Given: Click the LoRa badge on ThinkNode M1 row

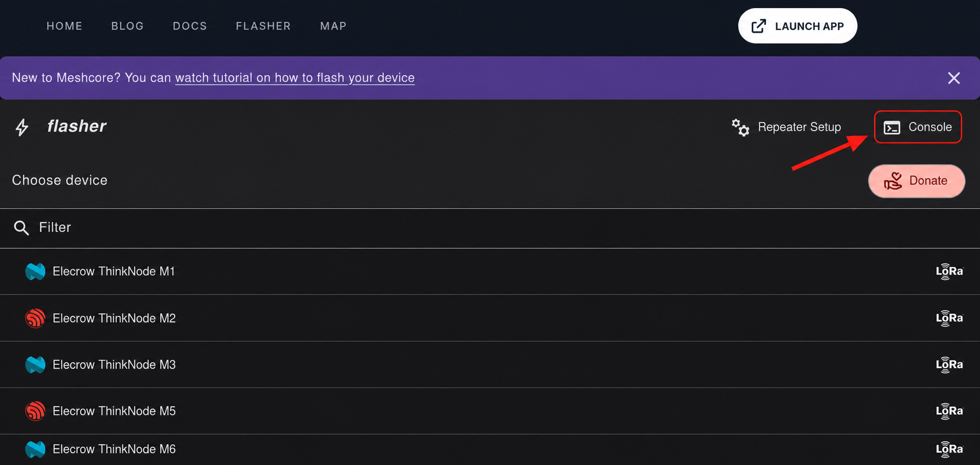Looking at the screenshot, I should coord(949,272).
